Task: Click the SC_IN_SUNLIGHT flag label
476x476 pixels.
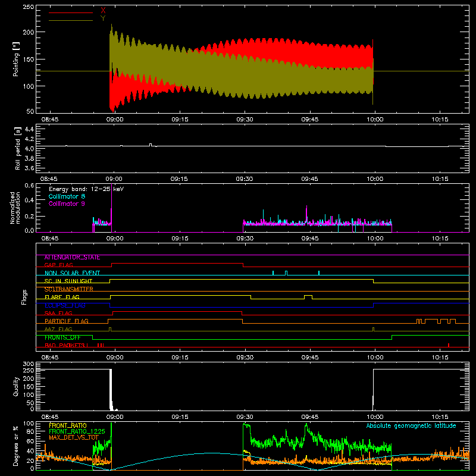Action: pyautogui.click(x=68, y=281)
